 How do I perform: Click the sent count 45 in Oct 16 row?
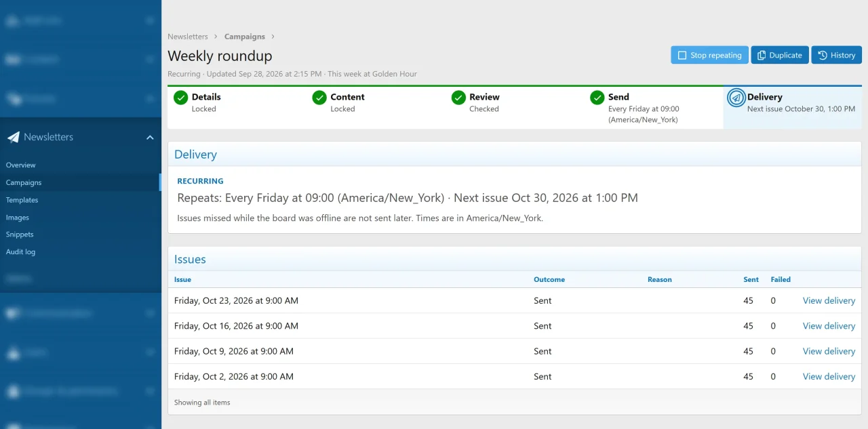(x=749, y=326)
